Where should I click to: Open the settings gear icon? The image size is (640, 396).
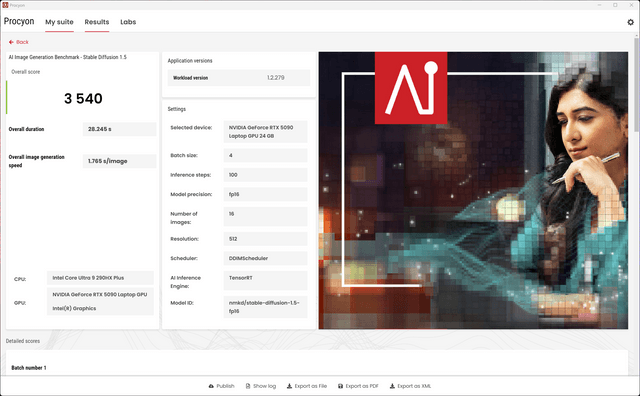[630, 22]
